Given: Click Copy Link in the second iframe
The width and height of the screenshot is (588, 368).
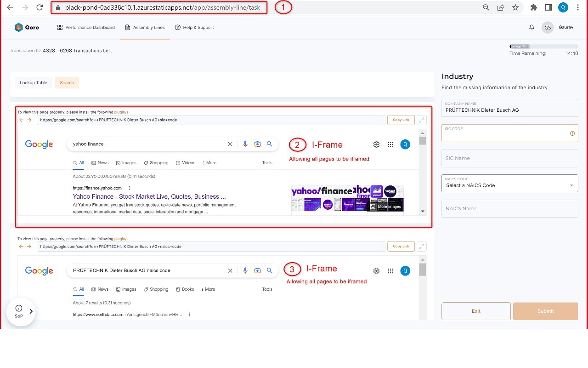Looking at the screenshot, I should (x=401, y=246).
